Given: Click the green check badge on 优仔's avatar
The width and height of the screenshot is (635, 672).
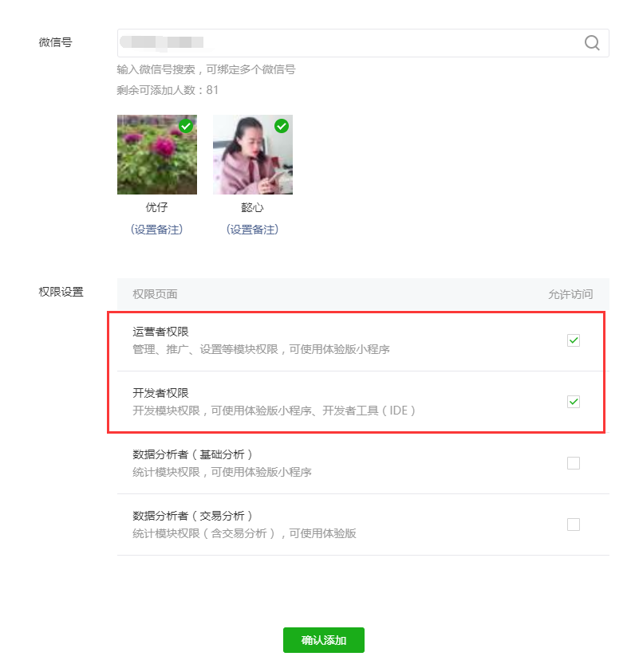Looking at the screenshot, I should (x=186, y=126).
